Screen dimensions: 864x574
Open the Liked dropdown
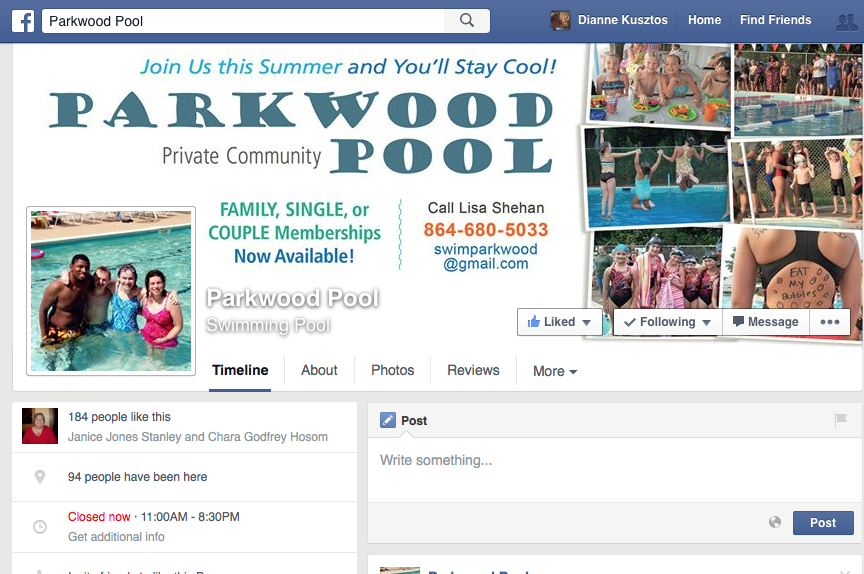[559, 322]
